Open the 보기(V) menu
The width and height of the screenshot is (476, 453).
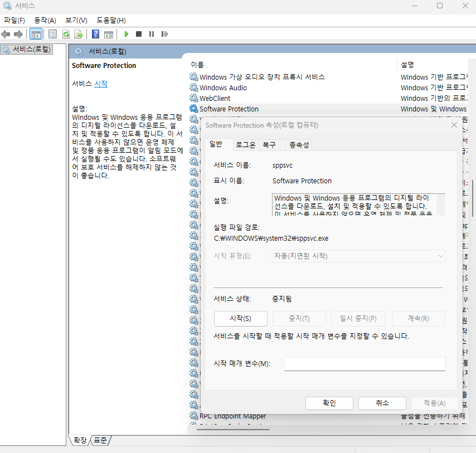pyautogui.click(x=76, y=20)
